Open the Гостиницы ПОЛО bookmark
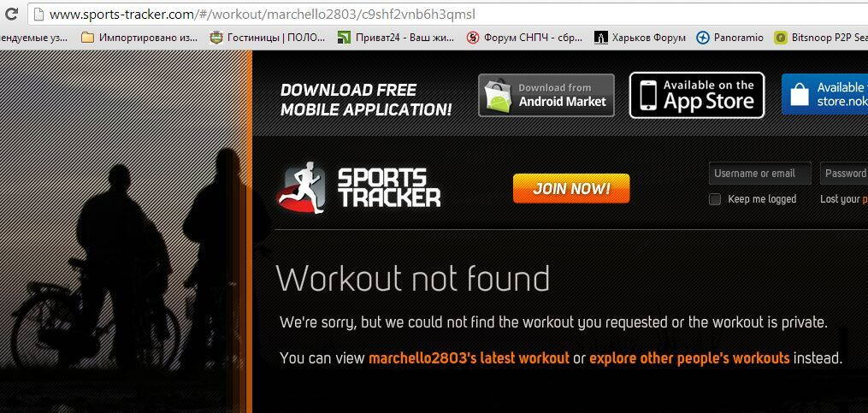This screenshot has width=868, height=413. (x=268, y=38)
